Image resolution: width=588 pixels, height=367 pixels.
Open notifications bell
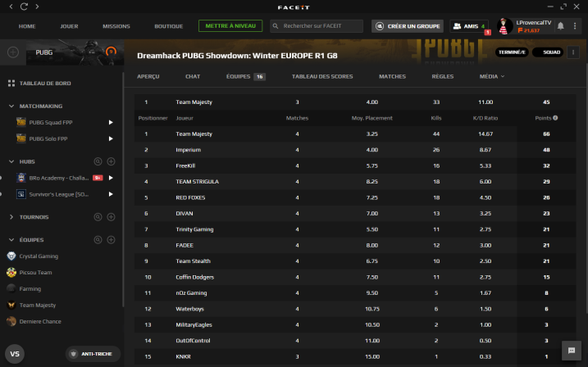click(x=561, y=26)
